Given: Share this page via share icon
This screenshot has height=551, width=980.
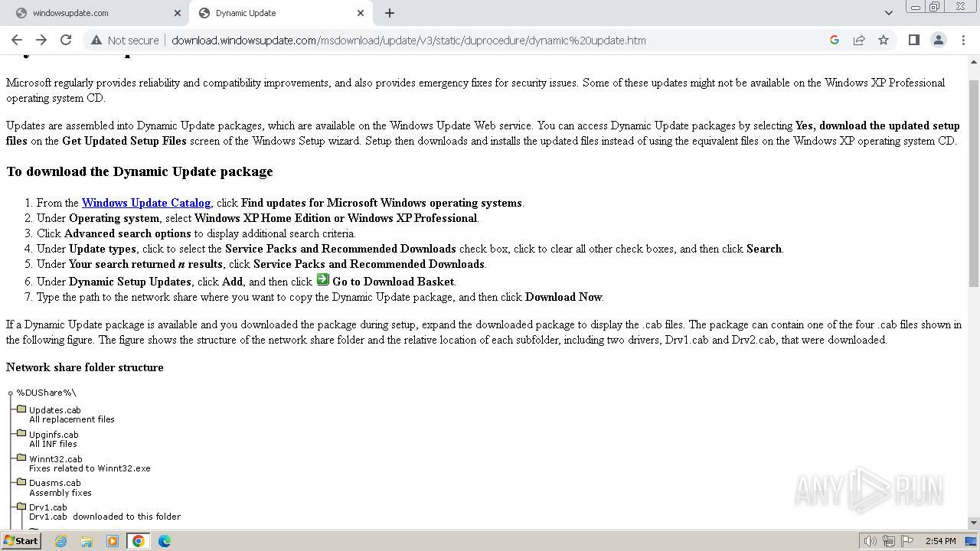Looking at the screenshot, I should pyautogui.click(x=859, y=40).
